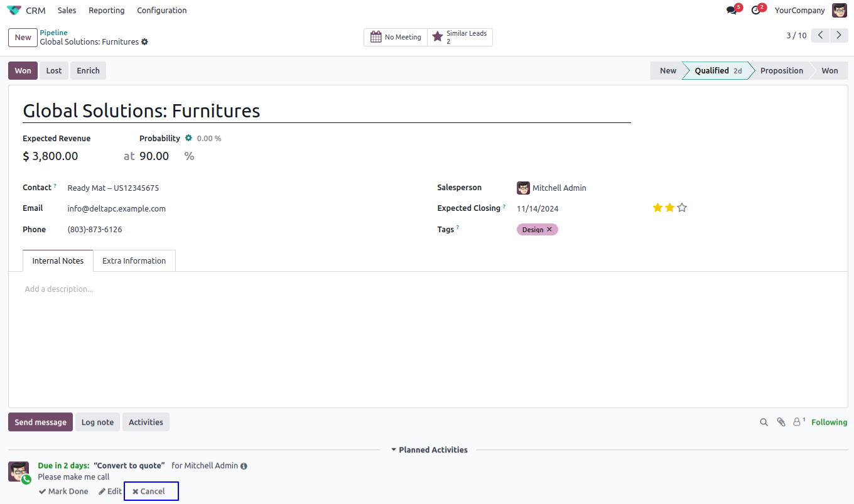Set priority to three stars
Viewport: 854px width, 504px height.
[682, 208]
